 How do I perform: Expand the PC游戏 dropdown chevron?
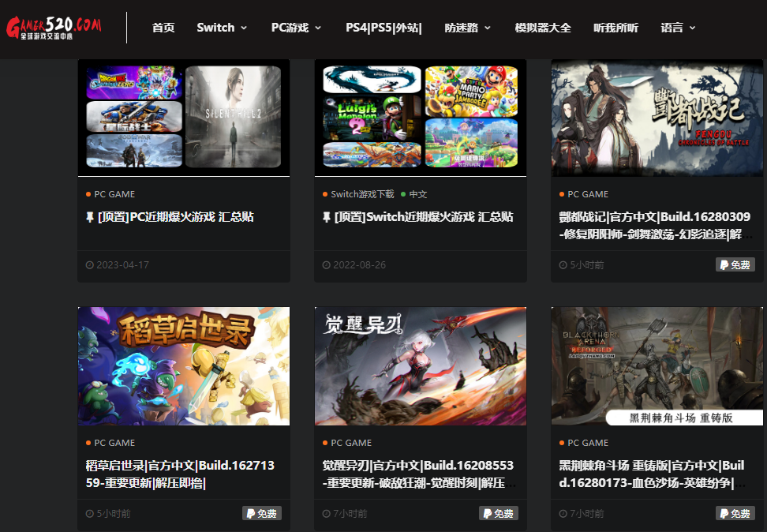tap(318, 28)
